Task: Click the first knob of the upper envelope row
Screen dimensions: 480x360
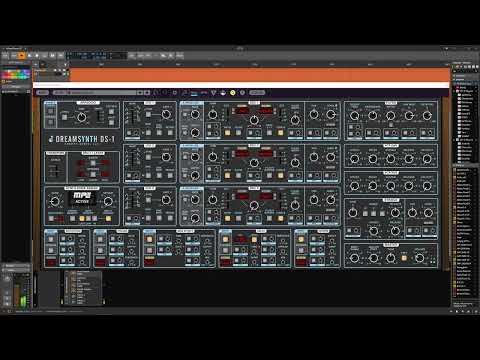Action: tap(354, 159)
